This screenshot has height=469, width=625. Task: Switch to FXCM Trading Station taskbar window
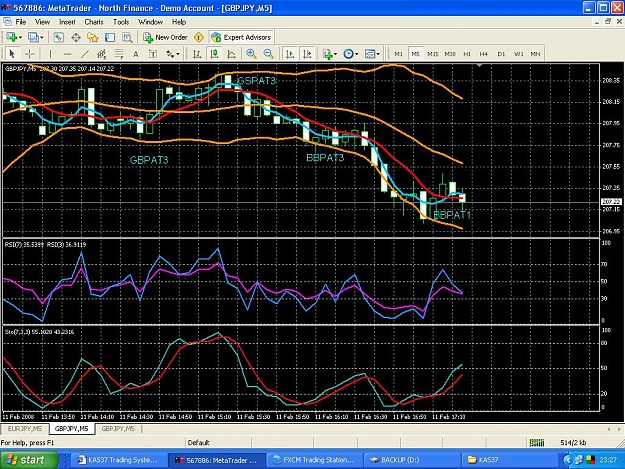pos(314,460)
